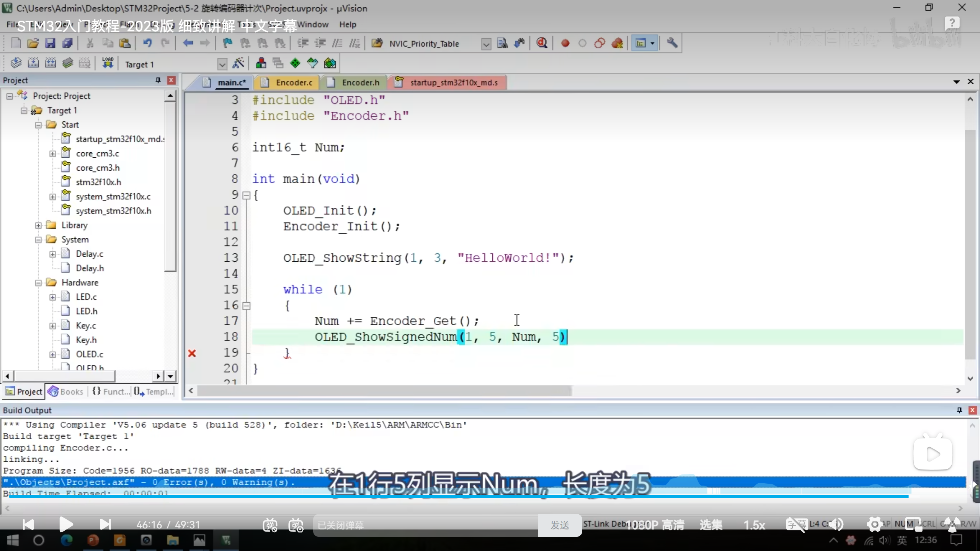Open the Help menu

[347, 24]
